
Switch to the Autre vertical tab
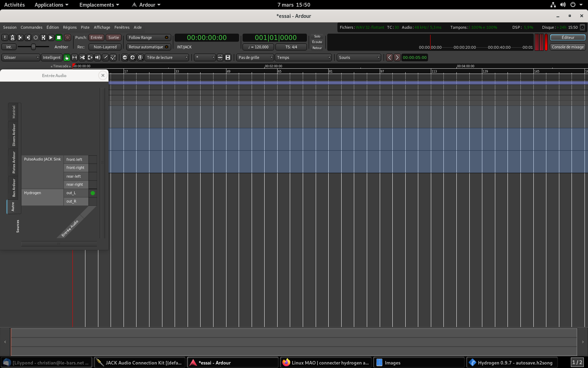13,206
